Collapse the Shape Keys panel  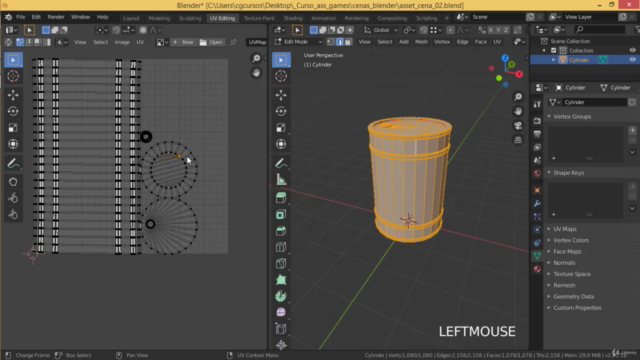[x=569, y=173]
